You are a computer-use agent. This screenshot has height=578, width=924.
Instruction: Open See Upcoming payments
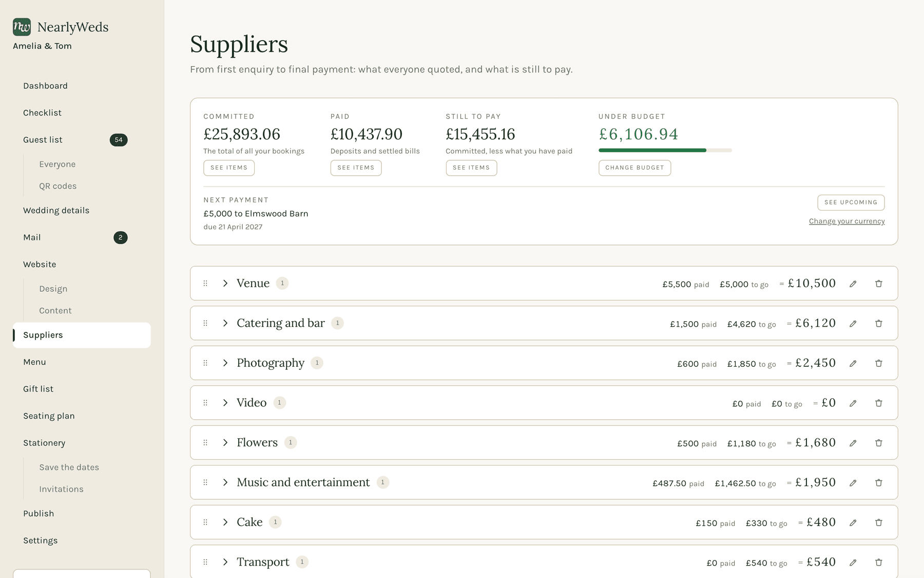tap(851, 202)
